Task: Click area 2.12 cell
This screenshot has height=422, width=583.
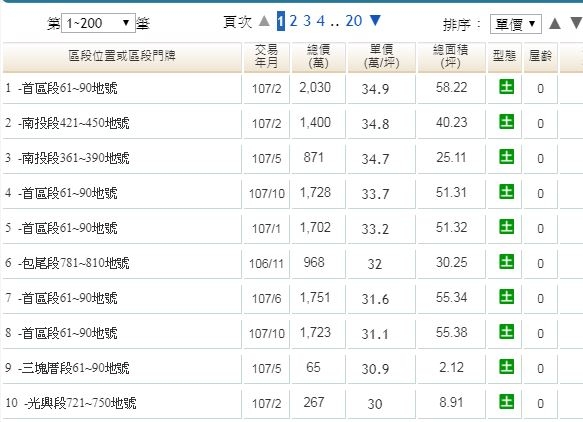Action: pos(451,368)
